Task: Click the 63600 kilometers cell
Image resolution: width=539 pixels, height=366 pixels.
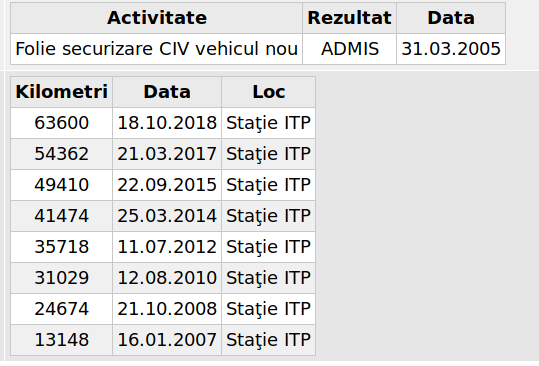Action: [62, 123]
